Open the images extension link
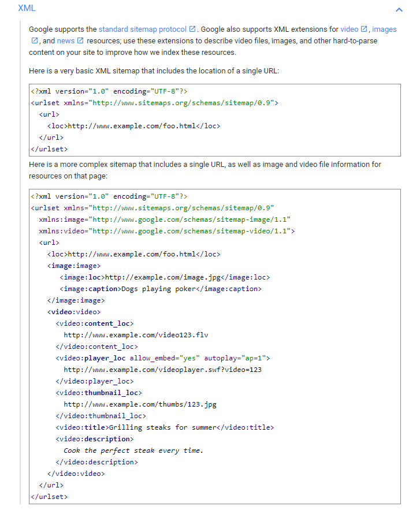 (x=384, y=29)
